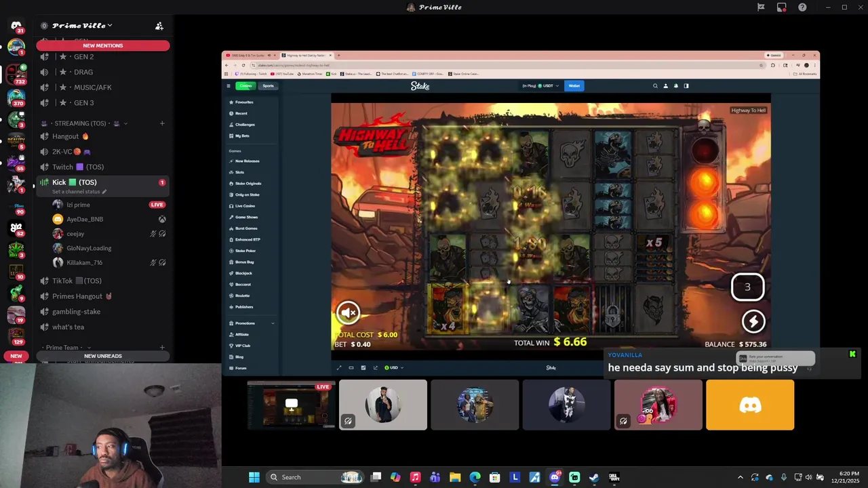The width and height of the screenshot is (868, 488).
Task: Show hidden system tray icons chevron
Action: (x=741, y=477)
